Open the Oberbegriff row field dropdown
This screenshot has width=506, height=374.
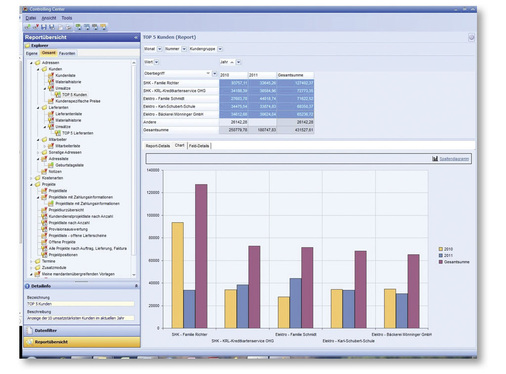[x=215, y=73]
